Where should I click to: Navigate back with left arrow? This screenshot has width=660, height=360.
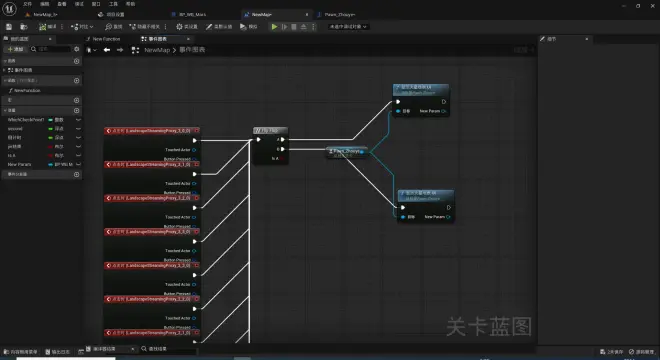click(107, 50)
